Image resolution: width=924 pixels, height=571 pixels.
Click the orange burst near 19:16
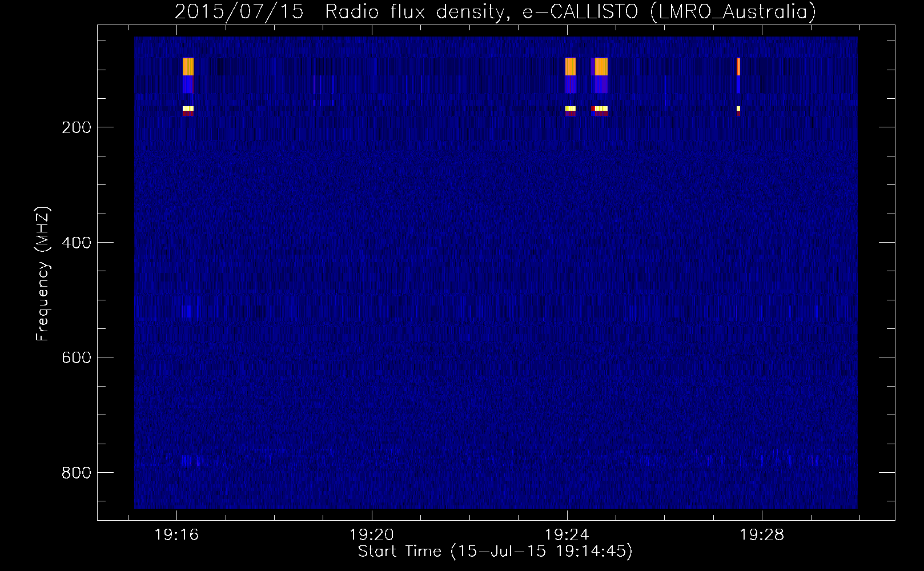point(188,67)
